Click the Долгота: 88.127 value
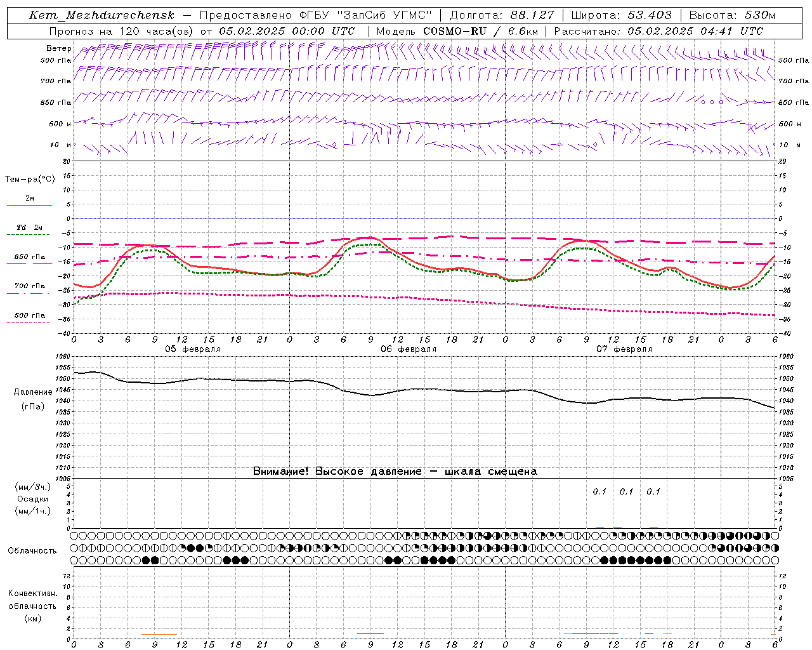Screen dimensions: 812x650 502,15
